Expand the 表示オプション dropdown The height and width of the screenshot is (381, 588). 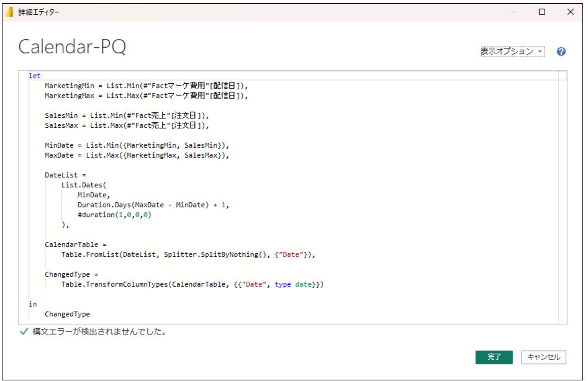click(512, 52)
